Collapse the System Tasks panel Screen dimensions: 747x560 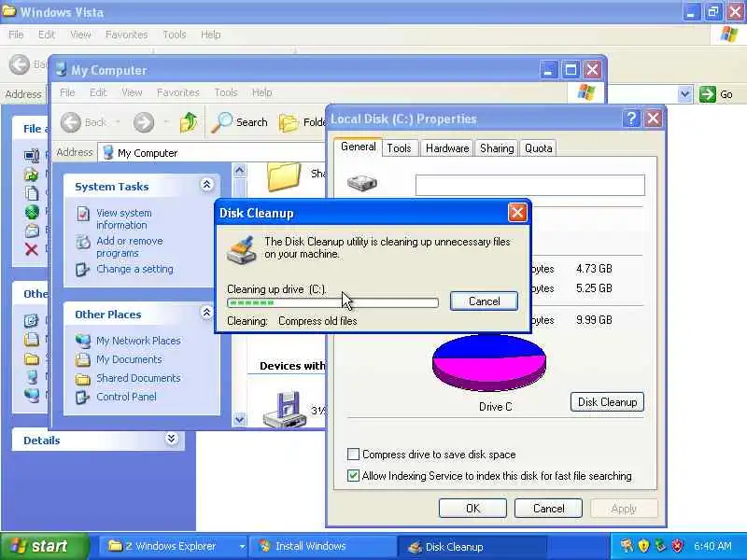[206, 185]
